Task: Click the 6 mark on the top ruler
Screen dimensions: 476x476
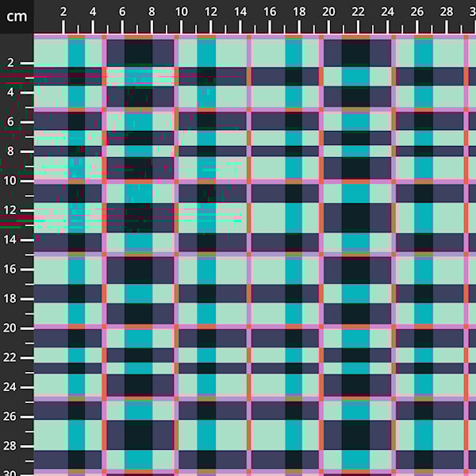Action: point(122,12)
